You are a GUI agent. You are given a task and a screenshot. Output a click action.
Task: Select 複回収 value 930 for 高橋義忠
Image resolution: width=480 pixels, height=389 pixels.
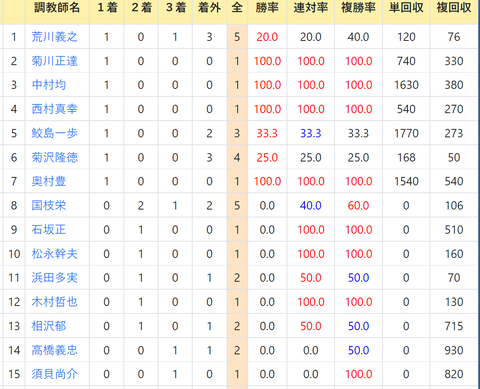(454, 350)
